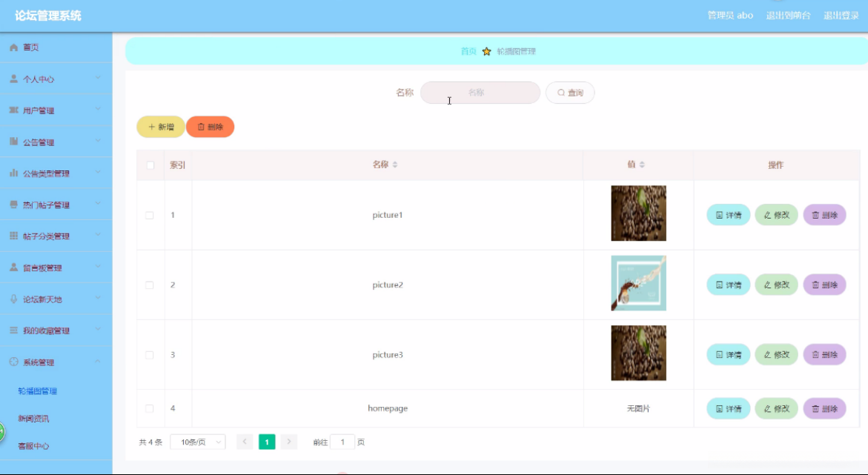The height and width of the screenshot is (475, 868).
Task: Click the 名称 search input field
Action: point(480,93)
